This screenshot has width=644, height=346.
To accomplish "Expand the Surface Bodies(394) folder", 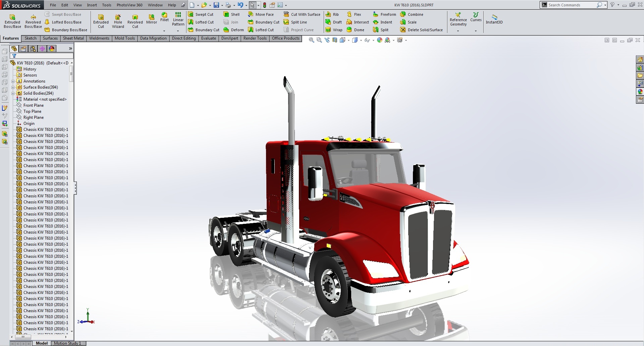I will [x=13, y=87].
